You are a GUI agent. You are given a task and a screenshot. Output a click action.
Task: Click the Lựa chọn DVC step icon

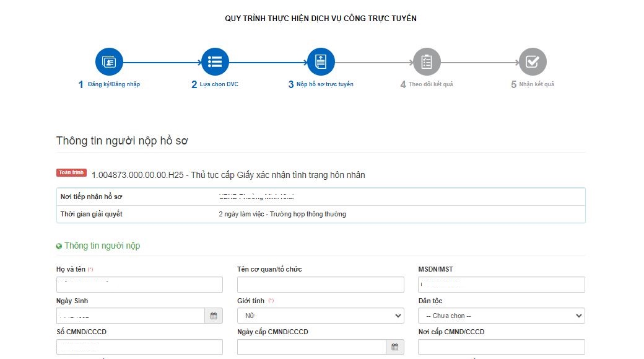click(215, 61)
